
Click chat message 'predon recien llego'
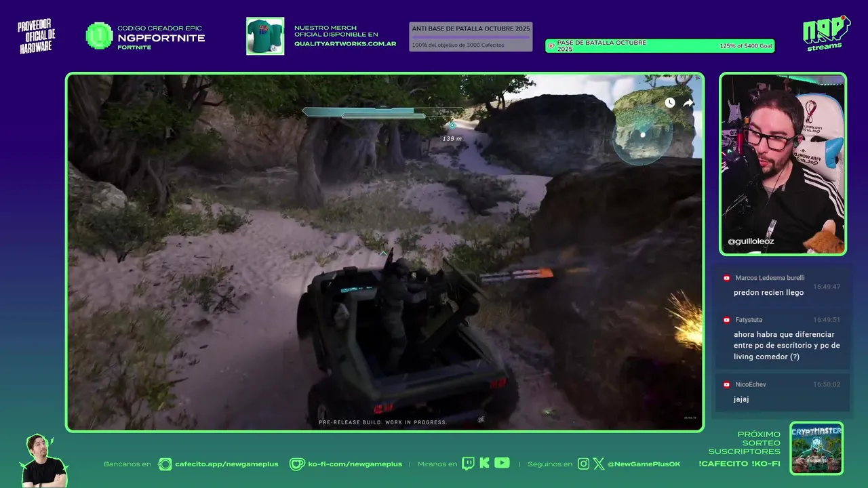tap(768, 293)
